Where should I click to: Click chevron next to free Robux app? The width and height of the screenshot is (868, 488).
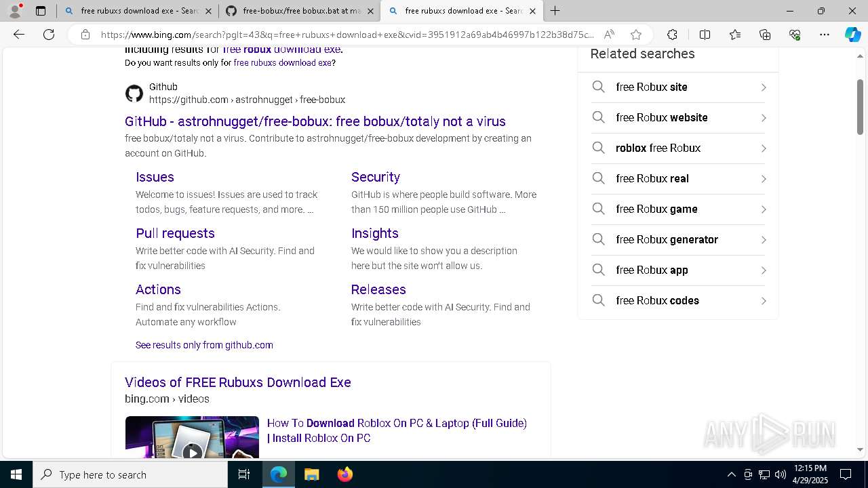point(764,270)
